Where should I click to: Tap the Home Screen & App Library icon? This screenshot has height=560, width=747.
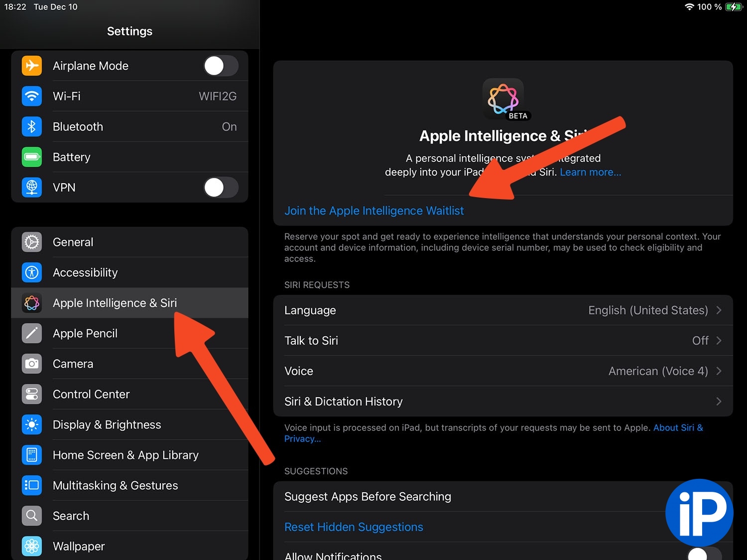32,454
